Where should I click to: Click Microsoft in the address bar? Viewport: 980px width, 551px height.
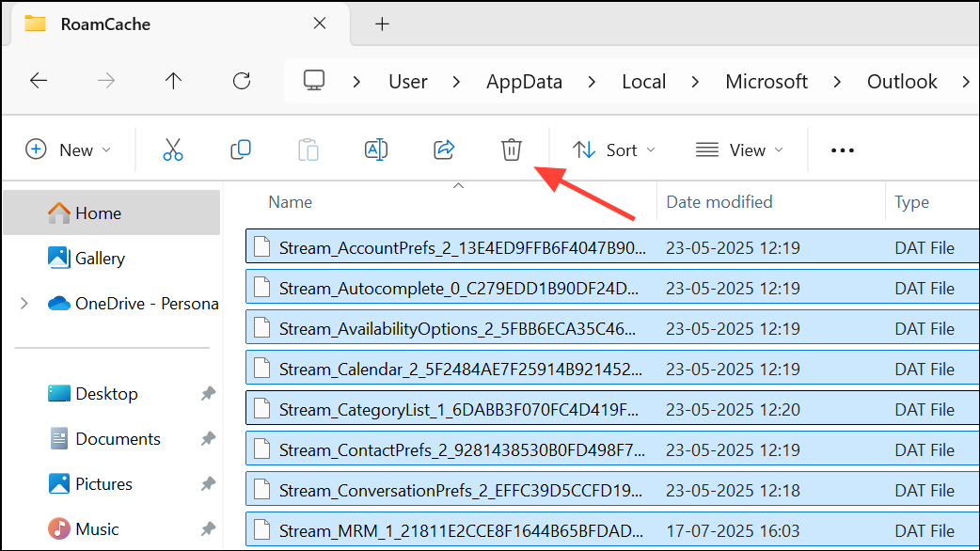pos(767,82)
